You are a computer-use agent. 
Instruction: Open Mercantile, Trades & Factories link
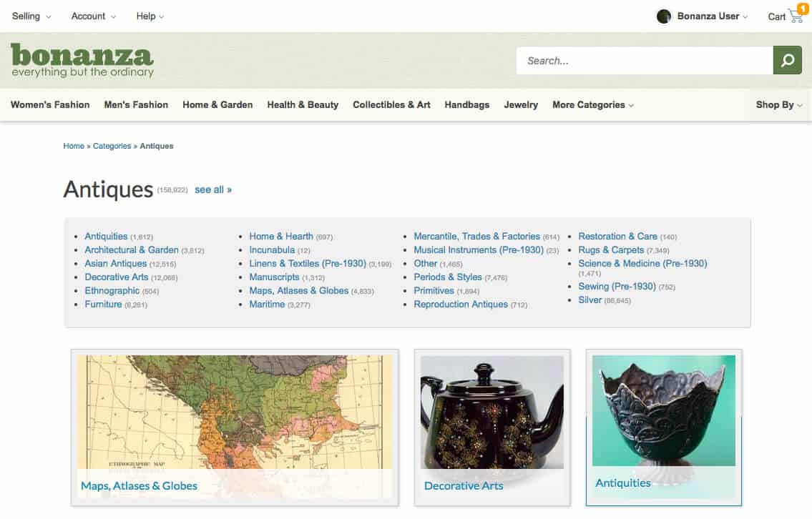(x=477, y=236)
